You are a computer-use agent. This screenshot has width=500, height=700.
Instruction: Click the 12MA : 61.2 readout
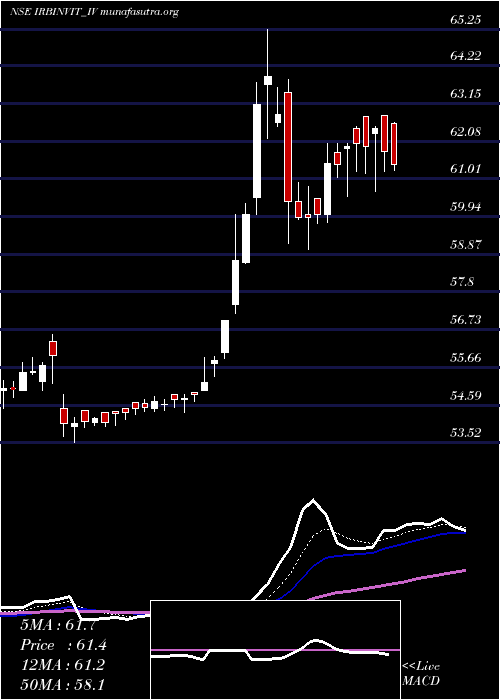tap(62, 665)
